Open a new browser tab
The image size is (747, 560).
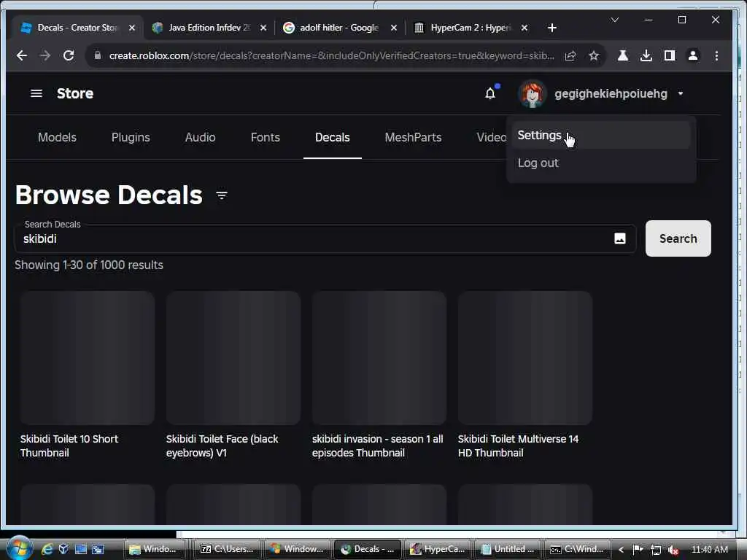[551, 28]
